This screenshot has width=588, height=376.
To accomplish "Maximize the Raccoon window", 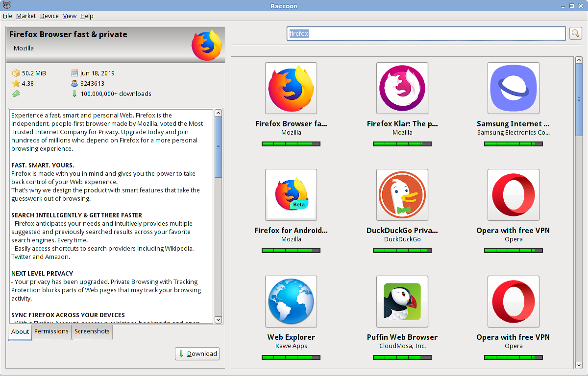I will [572, 6].
